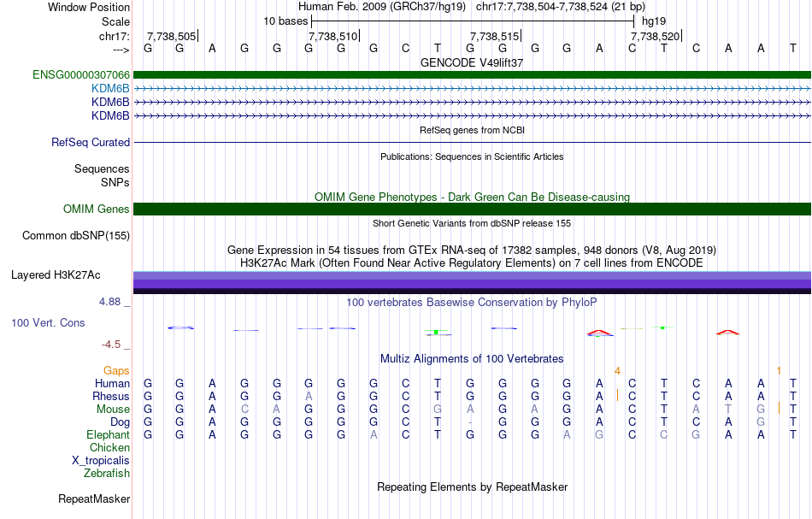Click the Human species label
Viewport: 812px width, 519px height.
tap(112, 384)
